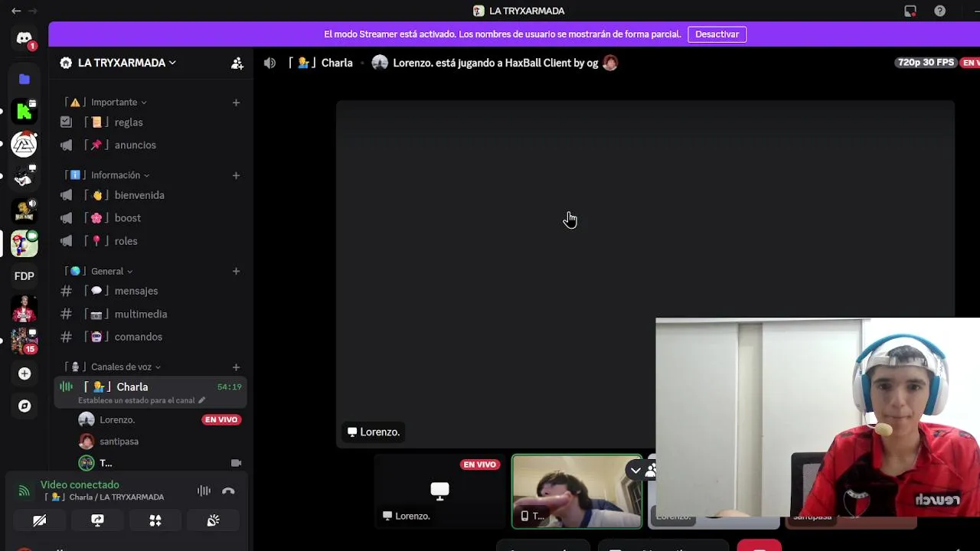Focus the T... webcam thumbnail
980x551 pixels.
577,491
